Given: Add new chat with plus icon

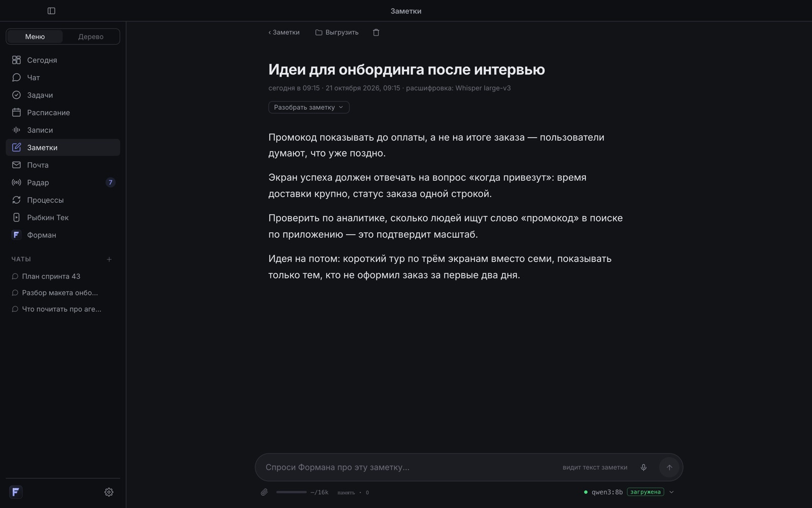Looking at the screenshot, I should point(109,259).
